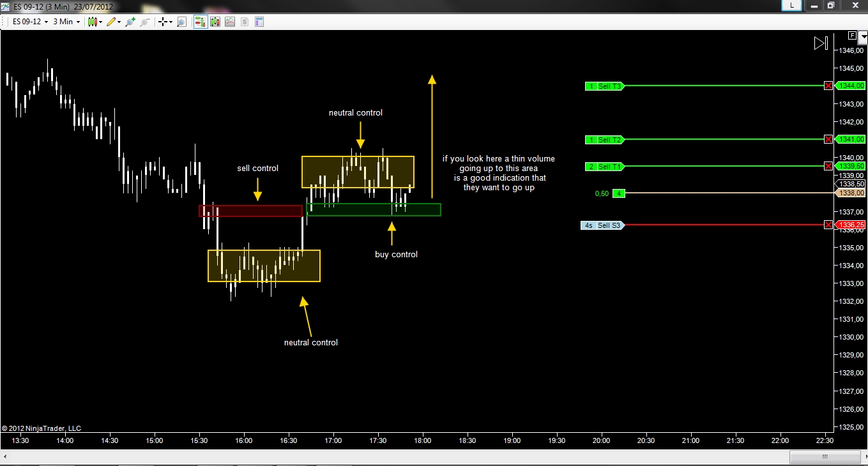Viewport: 868px width, 466px height.
Task: Open the dropdown arrow beside F button
Action: click(863, 39)
